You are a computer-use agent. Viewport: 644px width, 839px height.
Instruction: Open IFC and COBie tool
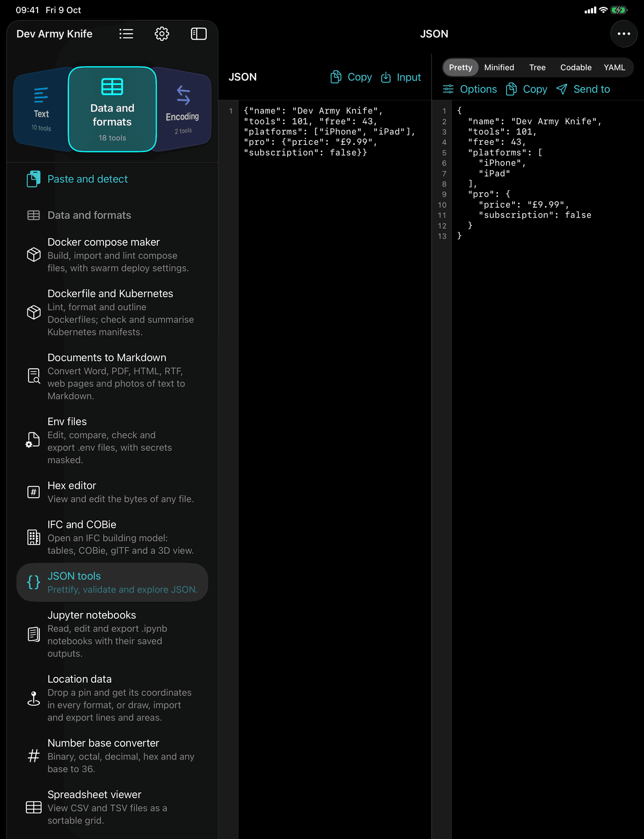pyautogui.click(x=112, y=537)
